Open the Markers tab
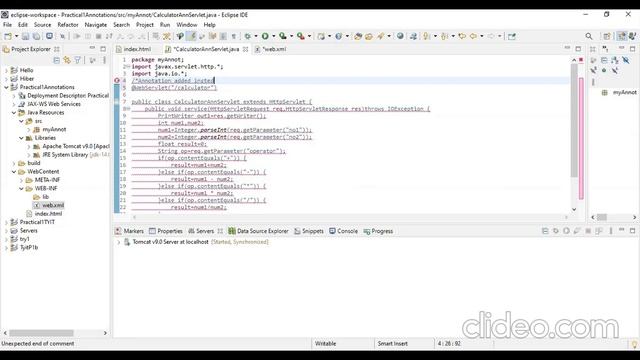Screen dimensions: 640x360 pos(129,231)
